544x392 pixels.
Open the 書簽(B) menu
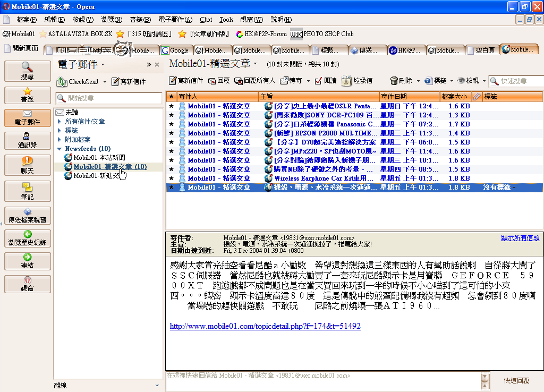(140, 20)
